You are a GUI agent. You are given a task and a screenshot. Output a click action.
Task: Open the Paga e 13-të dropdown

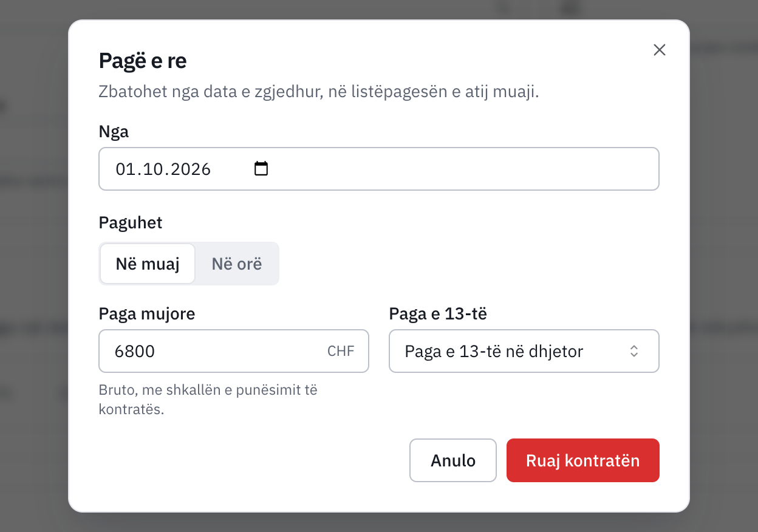tap(524, 351)
